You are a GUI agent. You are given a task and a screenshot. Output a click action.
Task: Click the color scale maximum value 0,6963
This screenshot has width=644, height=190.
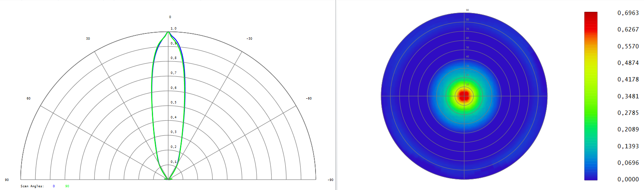click(628, 13)
